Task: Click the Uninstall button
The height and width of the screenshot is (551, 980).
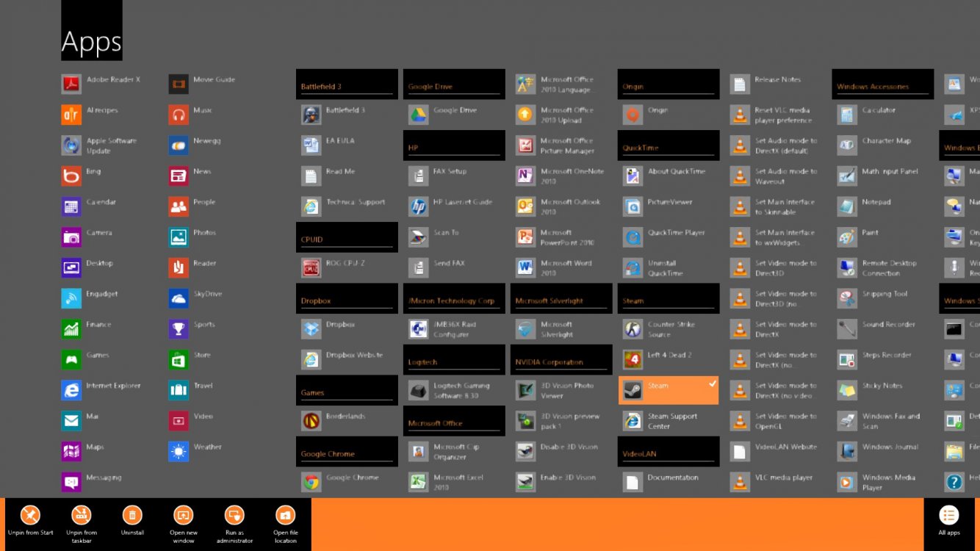Action: coord(132,522)
